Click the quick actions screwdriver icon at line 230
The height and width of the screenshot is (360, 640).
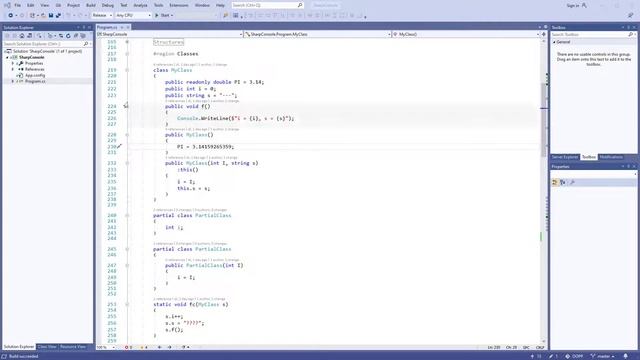click(119, 146)
